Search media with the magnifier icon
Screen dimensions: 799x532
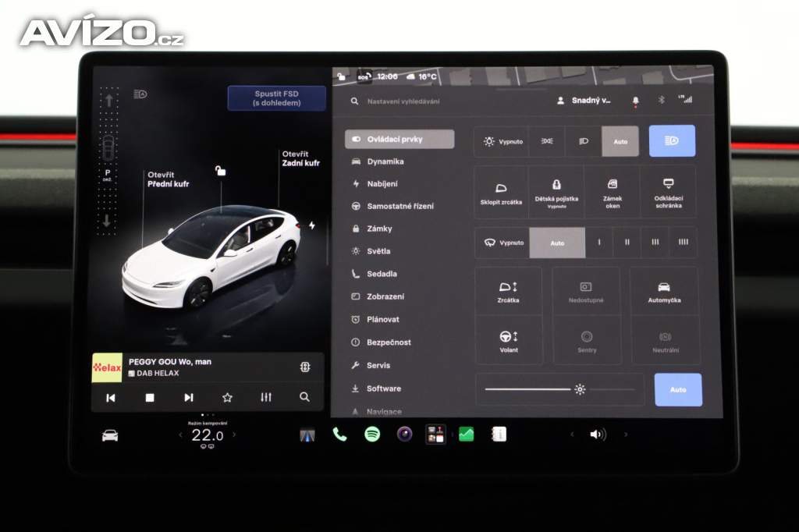(x=304, y=396)
